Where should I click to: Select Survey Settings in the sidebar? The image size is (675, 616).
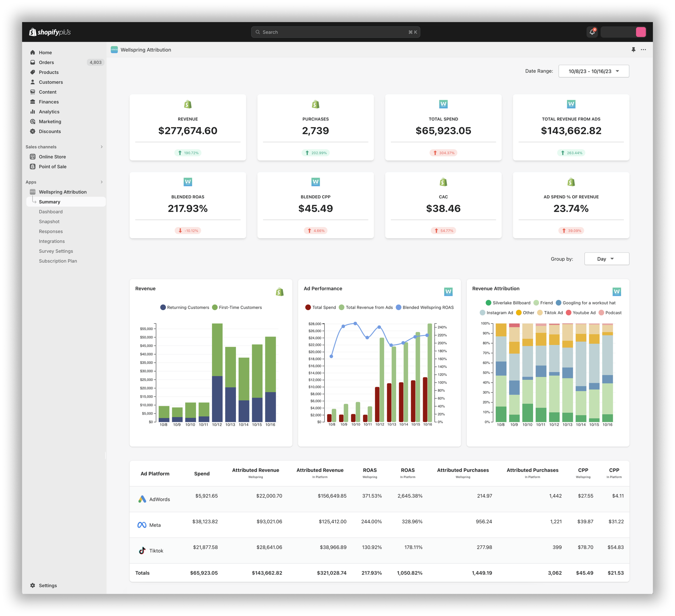[x=56, y=251]
